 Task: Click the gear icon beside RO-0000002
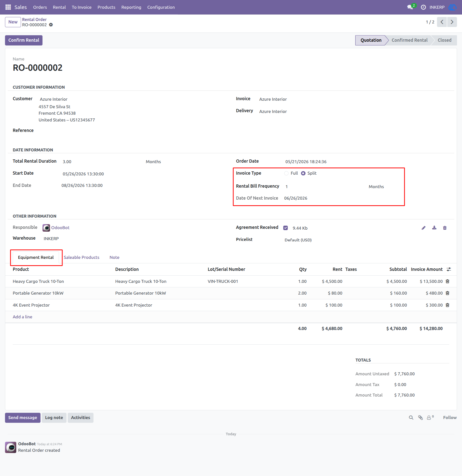coord(51,25)
